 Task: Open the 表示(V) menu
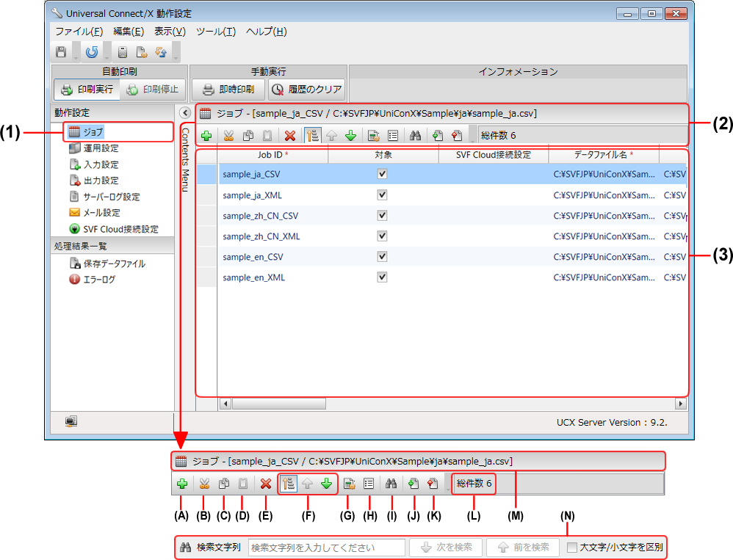point(170,32)
